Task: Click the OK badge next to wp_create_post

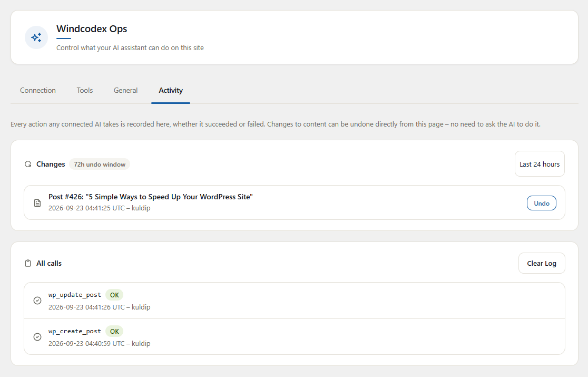Action: click(x=114, y=331)
